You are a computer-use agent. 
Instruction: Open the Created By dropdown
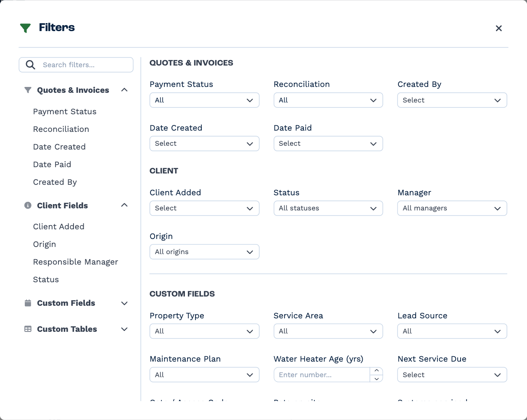coord(452,100)
